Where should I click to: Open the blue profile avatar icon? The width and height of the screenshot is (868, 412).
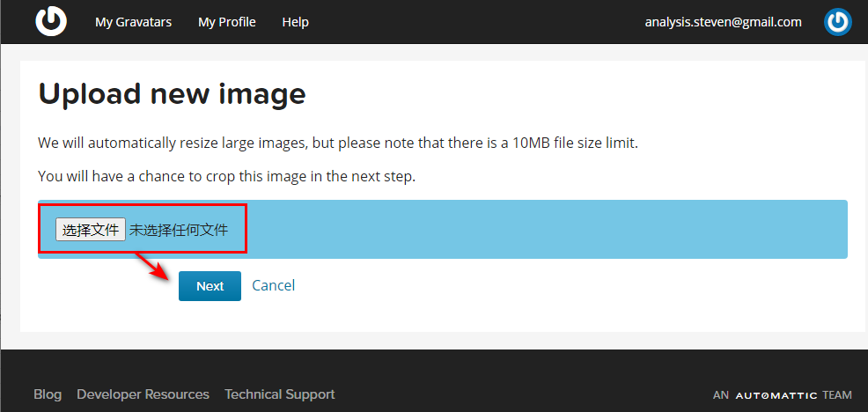tap(837, 22)
